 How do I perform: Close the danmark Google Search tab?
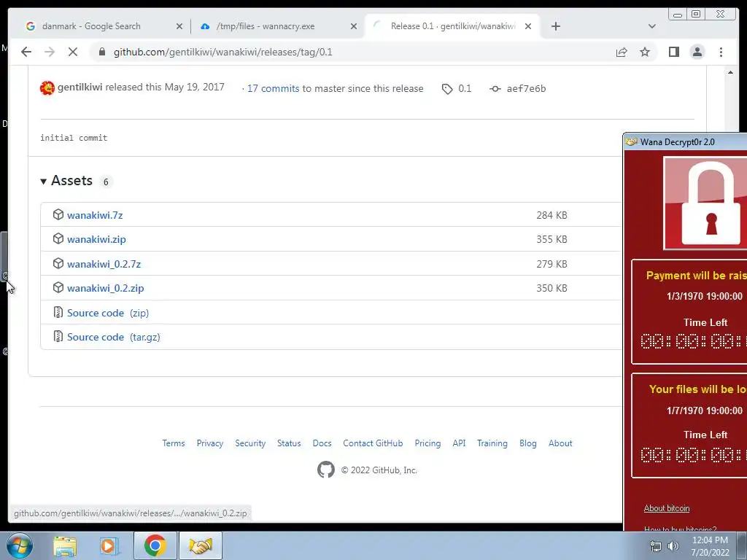[x=179, y=26]
